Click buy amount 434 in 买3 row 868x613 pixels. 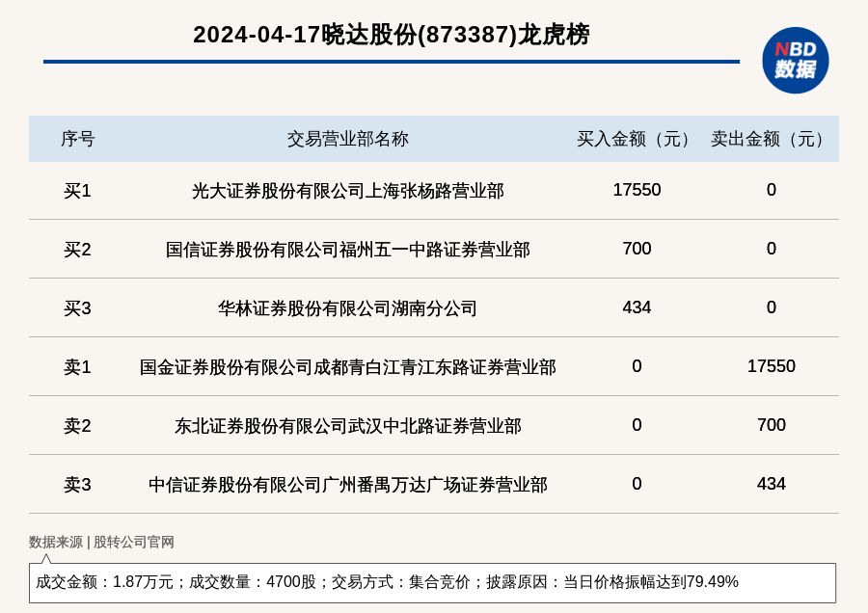point(637,307)
